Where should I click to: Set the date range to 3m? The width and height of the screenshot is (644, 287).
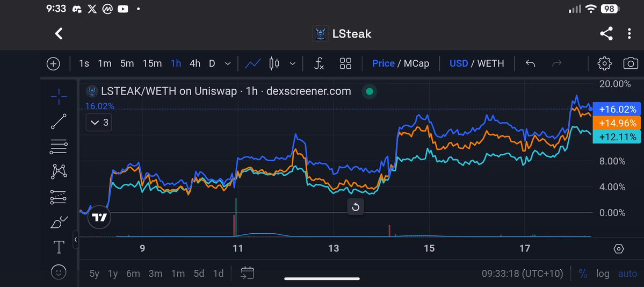156,274
